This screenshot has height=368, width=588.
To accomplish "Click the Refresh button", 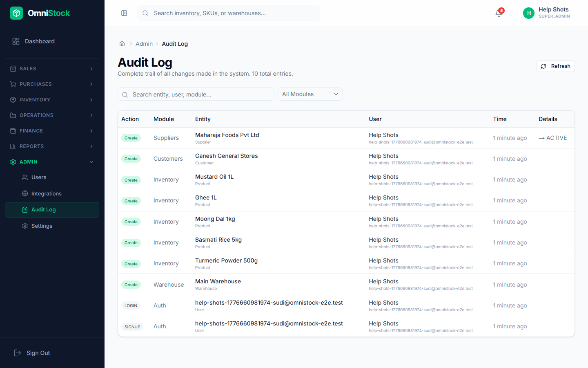I will (x=555, y=66).
